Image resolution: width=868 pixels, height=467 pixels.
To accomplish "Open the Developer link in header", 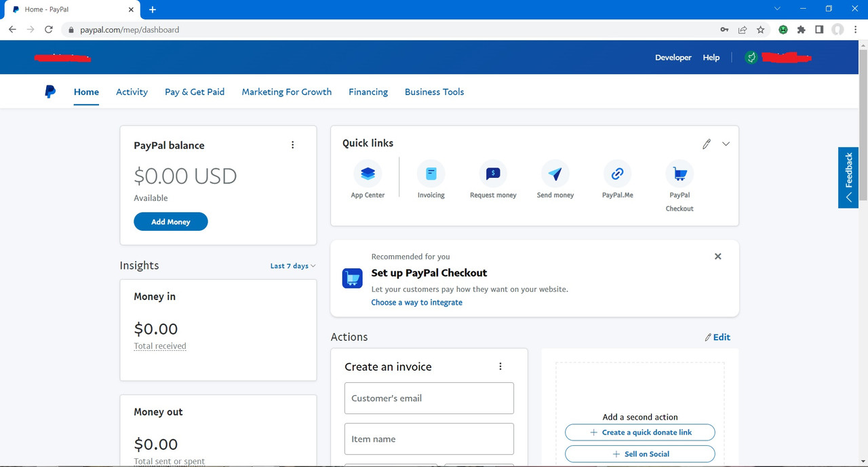I will click(x=673, y=58).
